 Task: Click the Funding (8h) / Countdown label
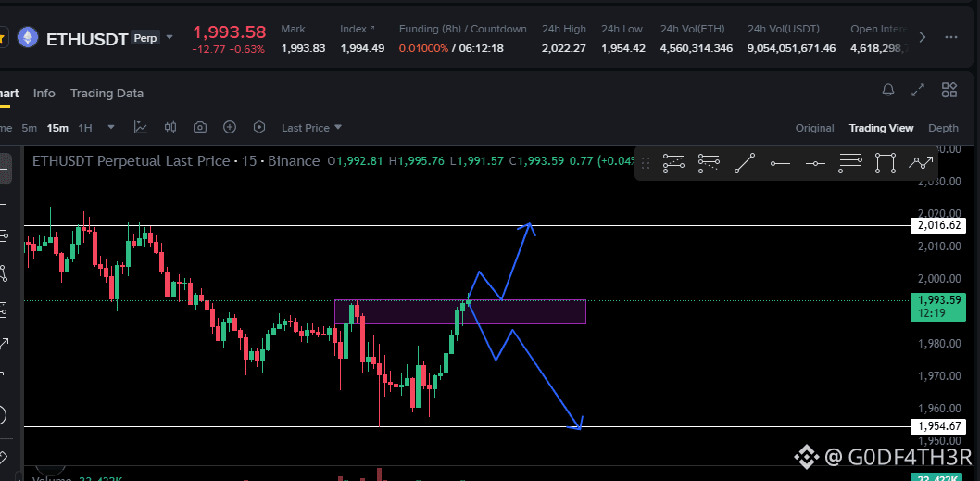click(463, 29)
